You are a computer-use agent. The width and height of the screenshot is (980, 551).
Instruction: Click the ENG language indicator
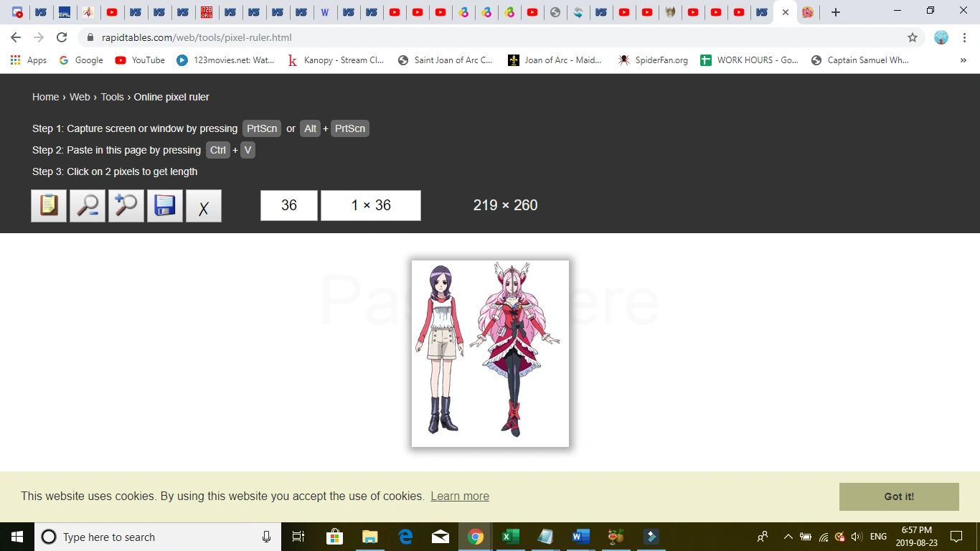(x=878, y=537)
